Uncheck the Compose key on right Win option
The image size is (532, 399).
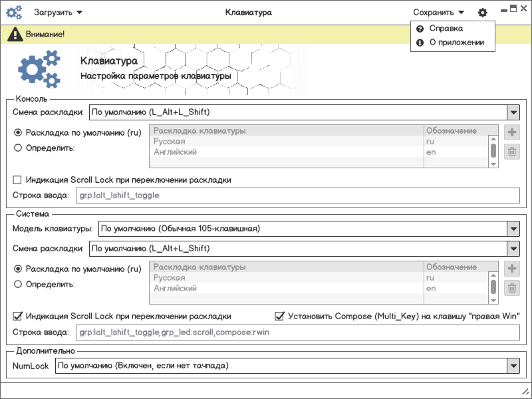point(280,317)
